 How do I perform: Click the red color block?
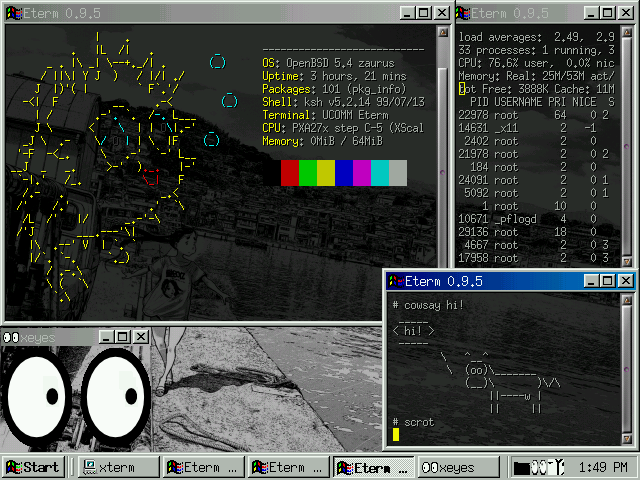(290, 173)
